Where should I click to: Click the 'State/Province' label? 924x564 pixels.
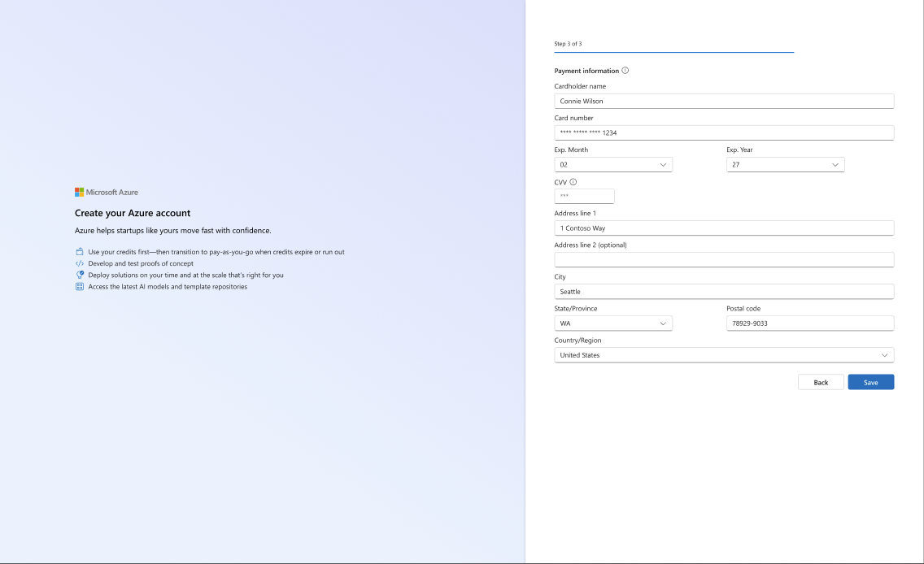click(576, 309)
